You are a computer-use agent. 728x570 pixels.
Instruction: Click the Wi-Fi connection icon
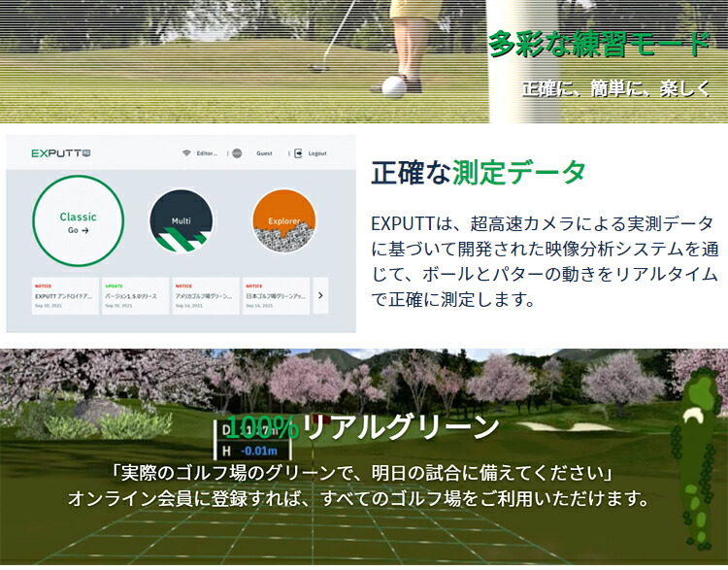(186, 153)
